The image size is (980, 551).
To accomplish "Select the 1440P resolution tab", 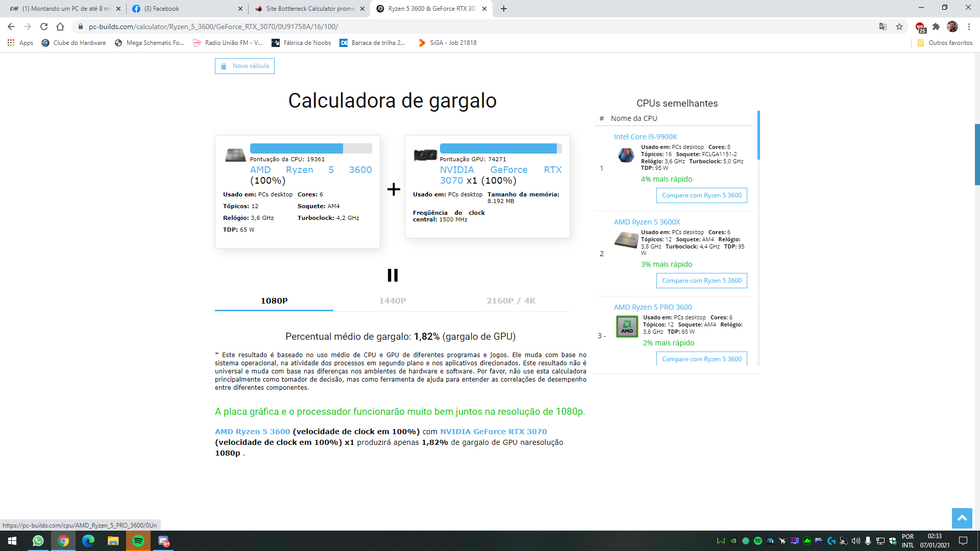I will point(393,301).
